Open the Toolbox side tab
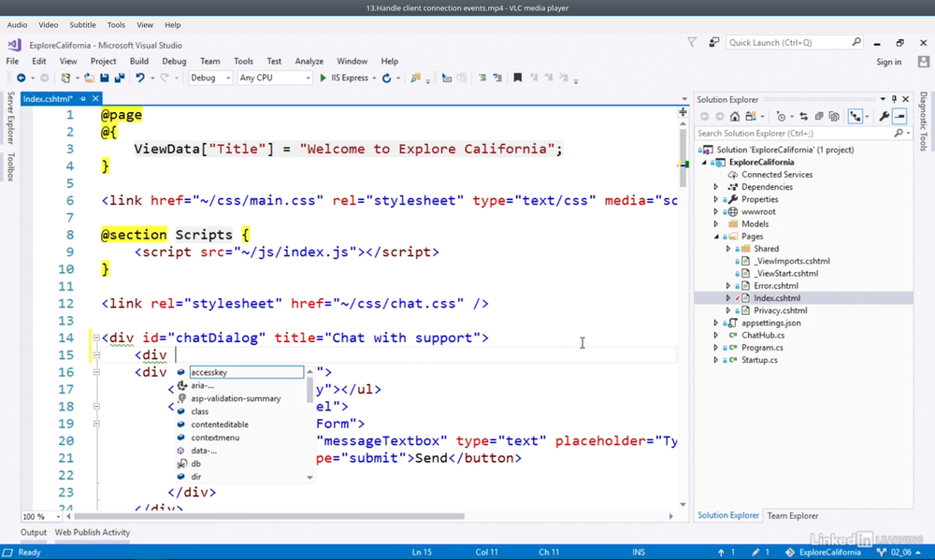935x560 pixels. 10,167
